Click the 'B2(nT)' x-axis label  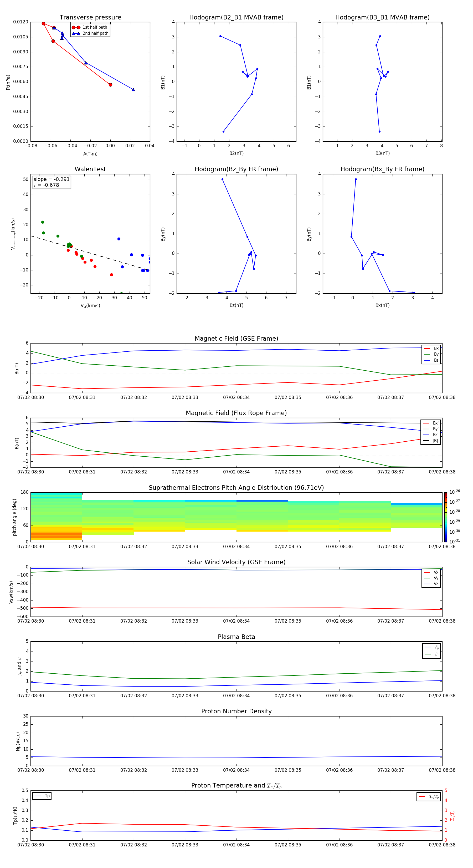pyautogui.click(x=236, y=153)
